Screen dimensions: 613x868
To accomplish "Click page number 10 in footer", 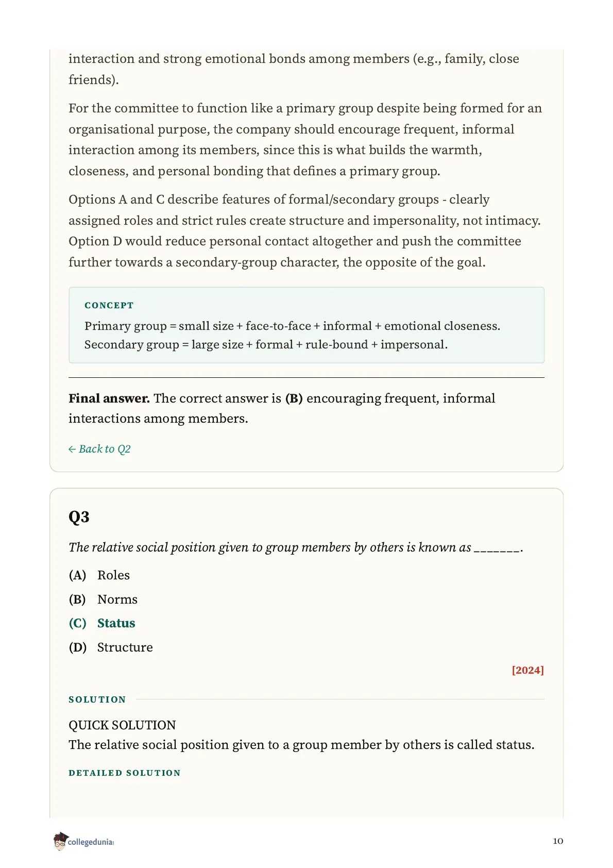I will click(558, 841).
